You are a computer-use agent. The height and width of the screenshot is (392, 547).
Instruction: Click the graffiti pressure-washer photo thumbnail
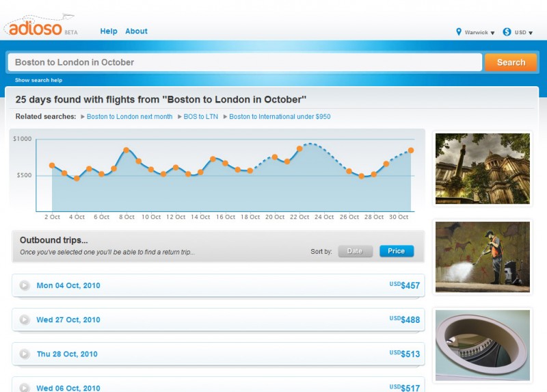pyautogui.click(x=483, y=257)
